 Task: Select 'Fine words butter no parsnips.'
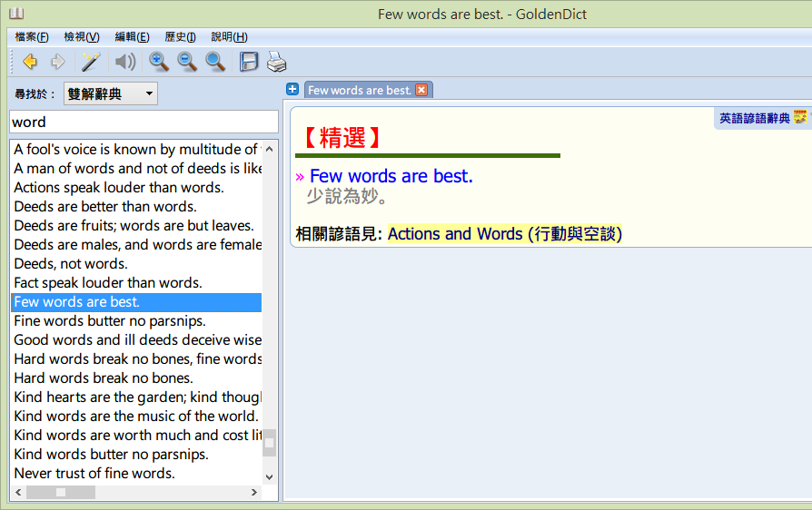(x=136, y=321)
